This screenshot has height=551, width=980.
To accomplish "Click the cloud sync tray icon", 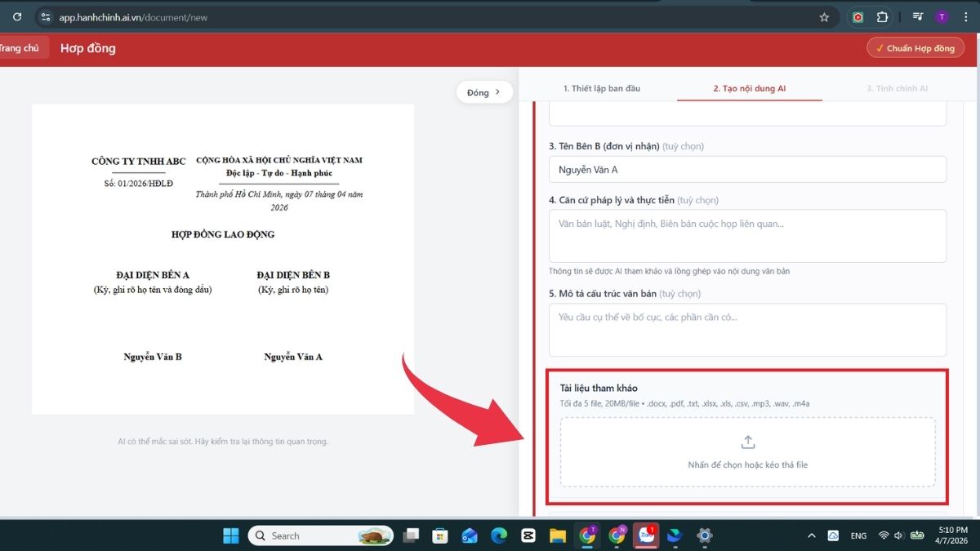I will tap(833, 535).
